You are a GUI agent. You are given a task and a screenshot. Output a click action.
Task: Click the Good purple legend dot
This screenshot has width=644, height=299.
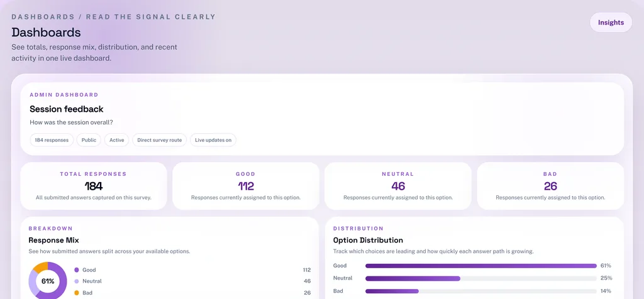(76, 270)
